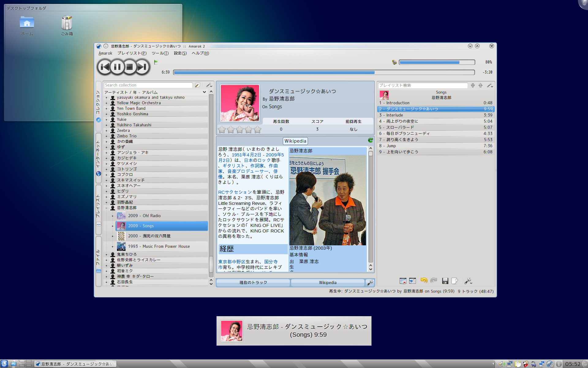Screen dimensions: 588x368
Task: Follow the 音楽プロデューサー wiki link
Action: point(248,171)
